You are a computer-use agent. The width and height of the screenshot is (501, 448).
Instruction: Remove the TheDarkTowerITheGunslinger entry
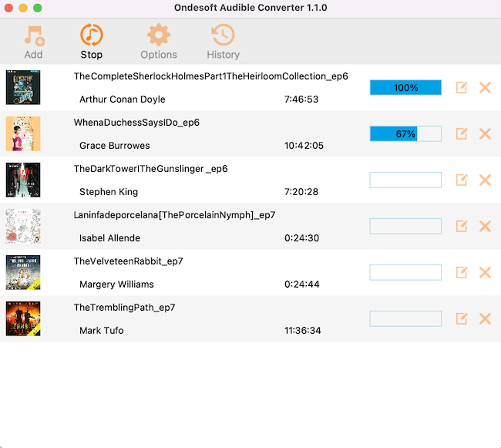click(485, 180)
